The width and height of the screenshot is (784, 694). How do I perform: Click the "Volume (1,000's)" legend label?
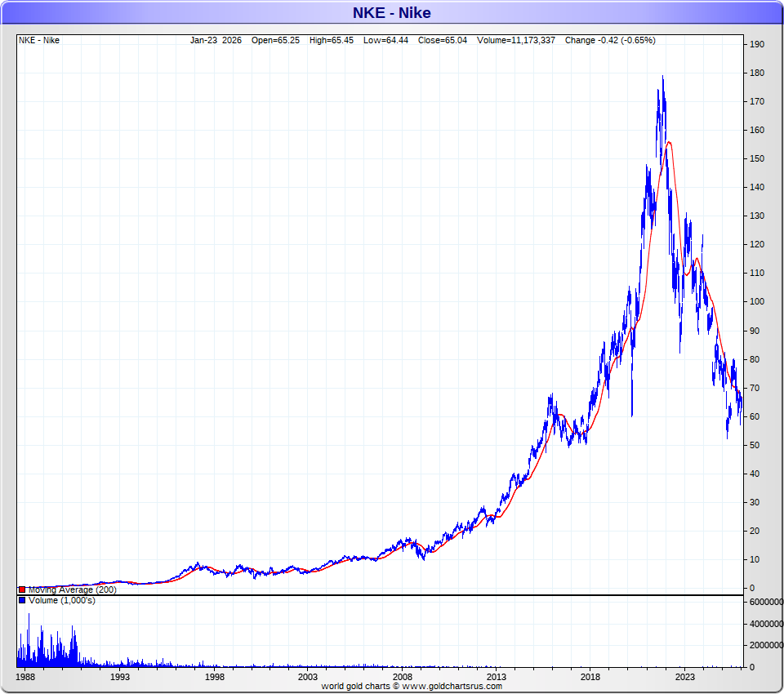click(x=62, y=600)
